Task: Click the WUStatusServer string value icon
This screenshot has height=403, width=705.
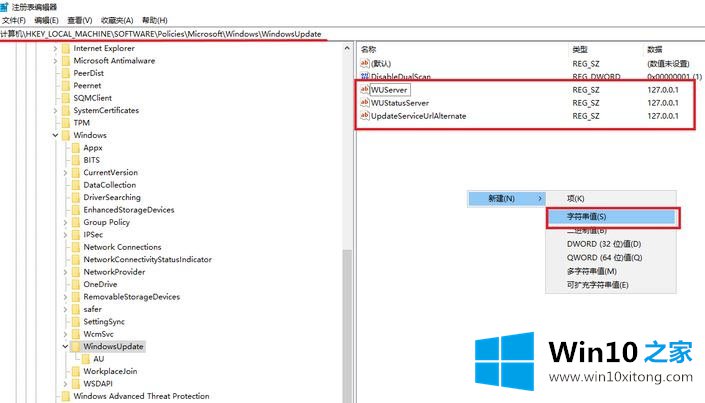Action: pyautogui.click(x=364, y=103)
